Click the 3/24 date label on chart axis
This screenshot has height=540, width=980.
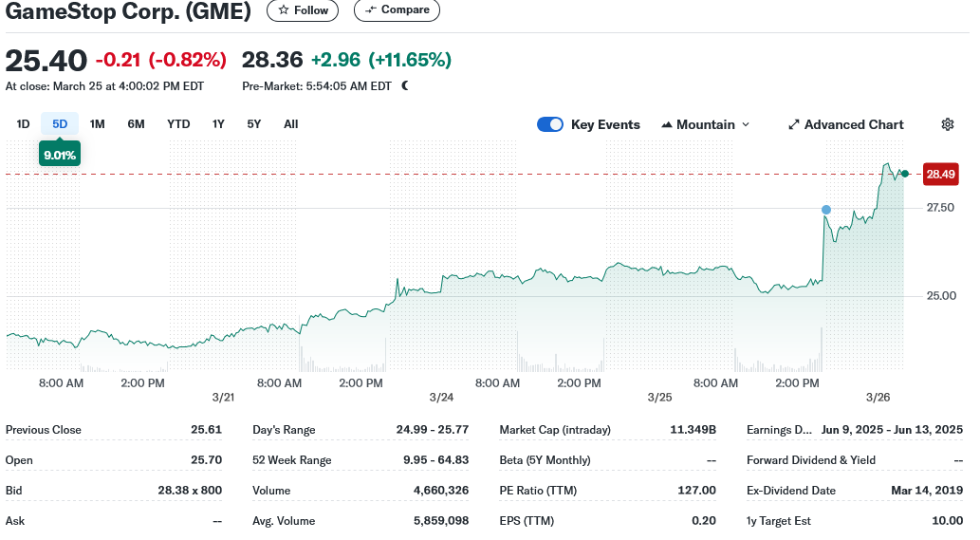(441, 397)
